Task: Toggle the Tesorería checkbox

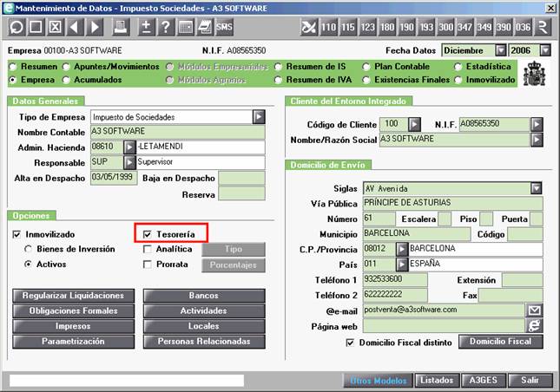Action: pos(147,234)
